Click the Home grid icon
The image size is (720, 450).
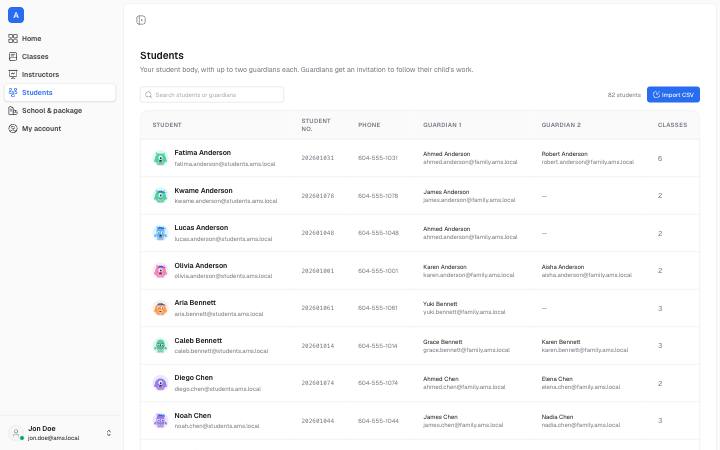click(13, 39)
